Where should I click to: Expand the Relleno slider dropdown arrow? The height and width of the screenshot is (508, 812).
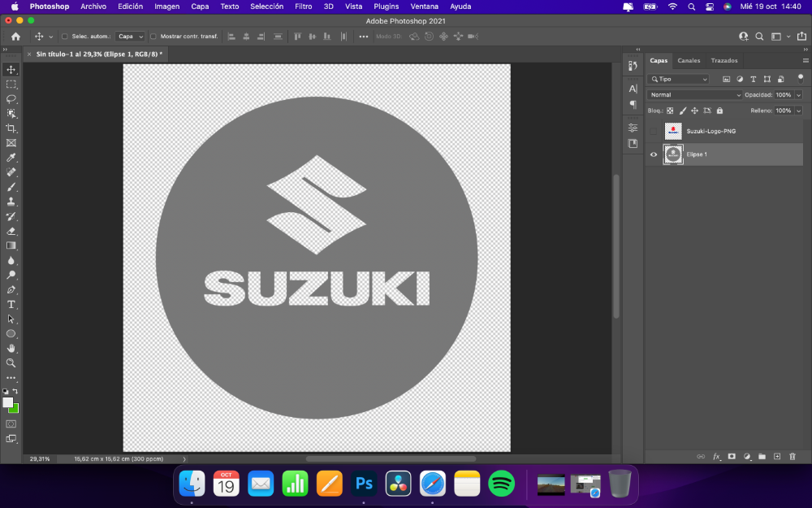(x=798, y=111)
